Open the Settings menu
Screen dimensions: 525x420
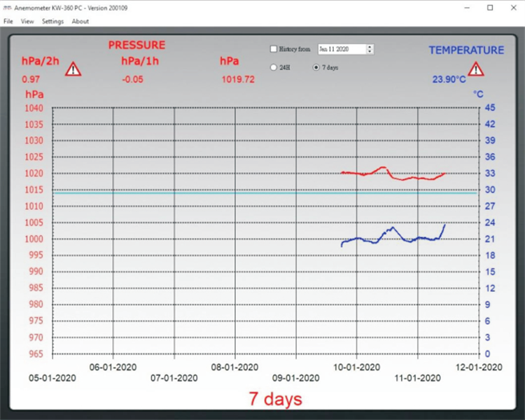52,21
